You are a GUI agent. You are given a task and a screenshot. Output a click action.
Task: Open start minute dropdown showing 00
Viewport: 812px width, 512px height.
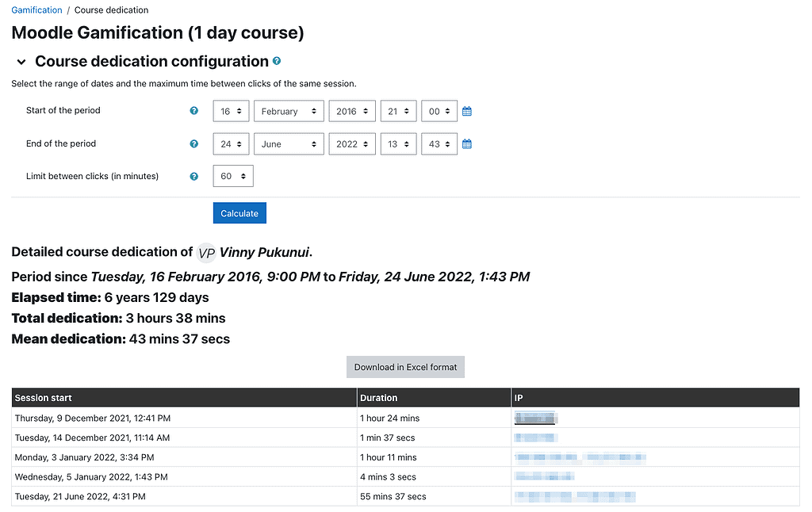(439, 111)
